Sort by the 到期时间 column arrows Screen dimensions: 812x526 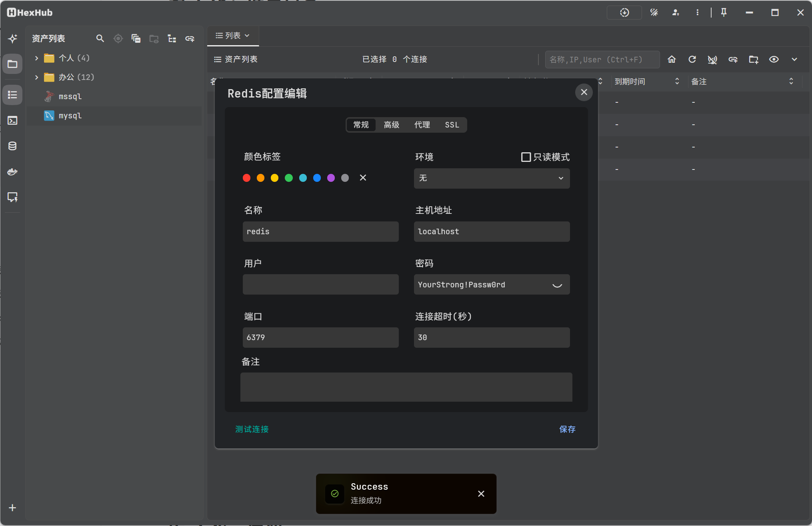[677, 81]
